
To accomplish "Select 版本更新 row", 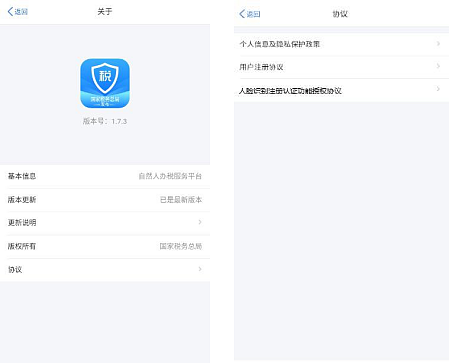I will pos(105,200).
